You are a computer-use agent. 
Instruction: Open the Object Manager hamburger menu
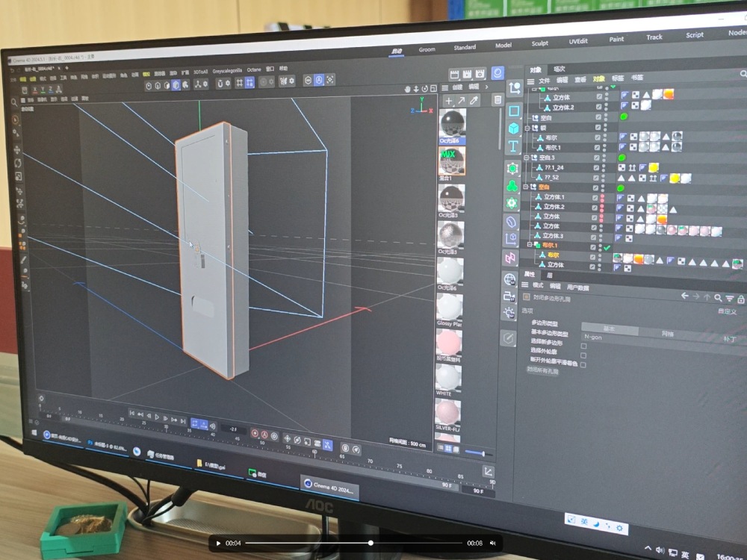[x=530, y=81]
